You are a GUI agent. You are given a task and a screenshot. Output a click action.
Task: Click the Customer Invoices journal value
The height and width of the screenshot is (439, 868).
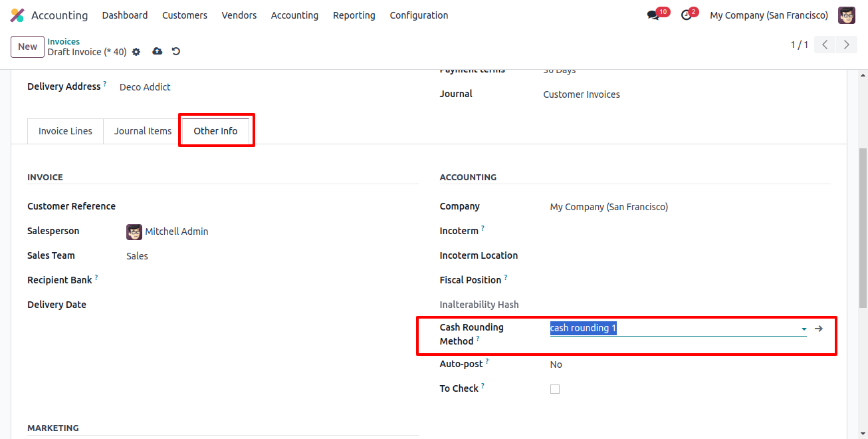(x=582, y=94)
